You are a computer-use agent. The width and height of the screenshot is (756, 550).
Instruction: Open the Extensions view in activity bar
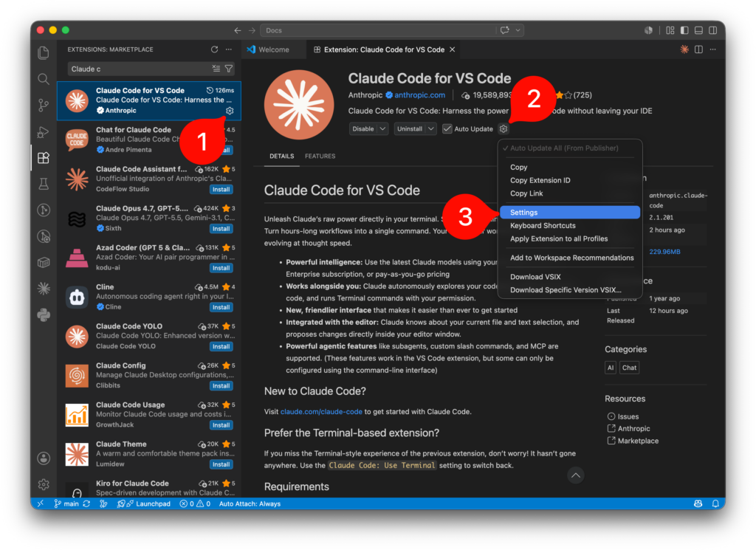44,158
